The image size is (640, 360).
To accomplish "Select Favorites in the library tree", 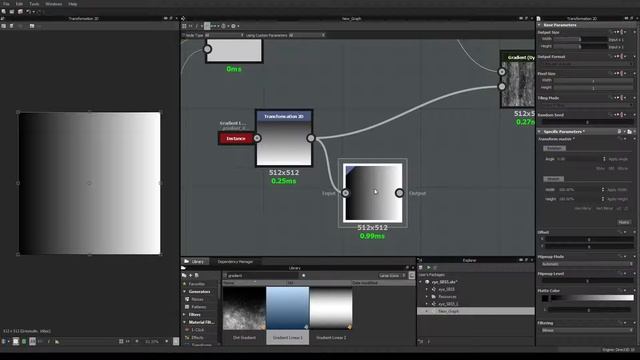I will click(197, 284).
